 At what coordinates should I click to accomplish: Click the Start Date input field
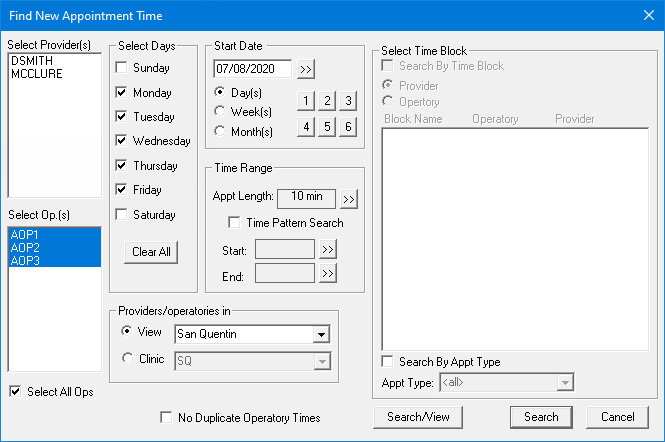(x=253, y=69)
